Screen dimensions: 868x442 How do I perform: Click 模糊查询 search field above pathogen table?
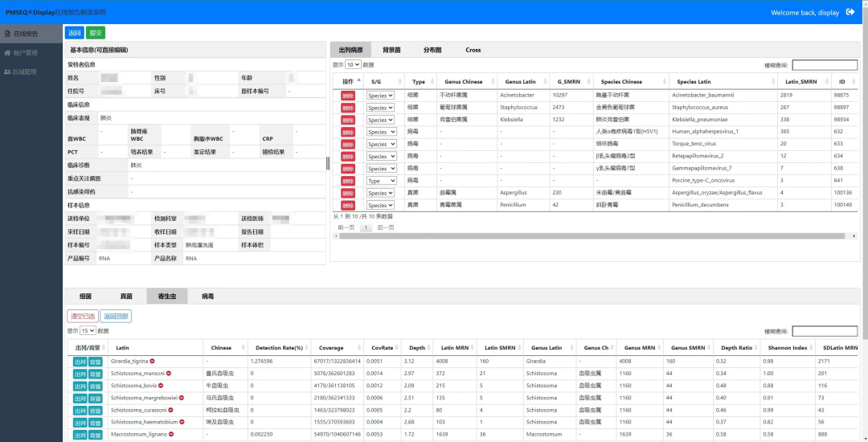tap(824, 65)
